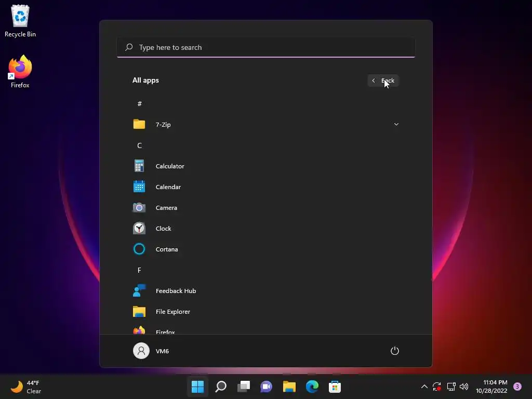Start the Camera app icon
Image resolution: width=532 pixels, height=399 pixels.
139,207
